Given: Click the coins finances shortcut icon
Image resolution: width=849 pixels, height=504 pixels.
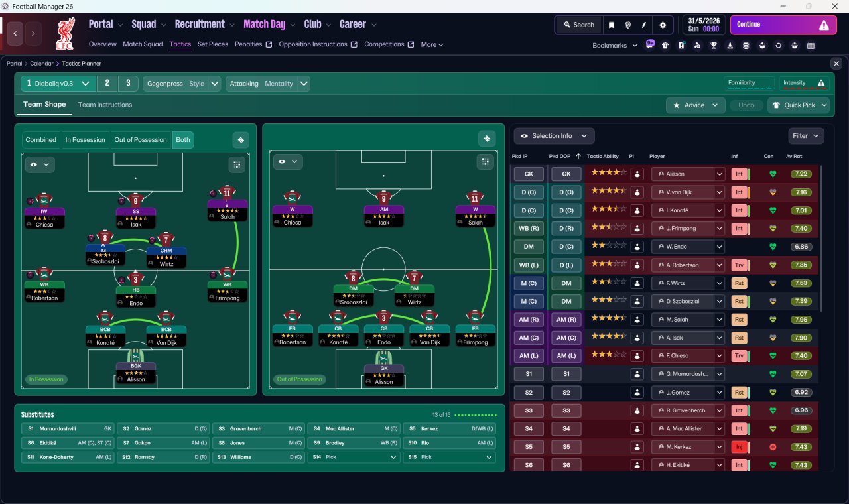Looking at the screenshot, I should click(x=746, y=46).
